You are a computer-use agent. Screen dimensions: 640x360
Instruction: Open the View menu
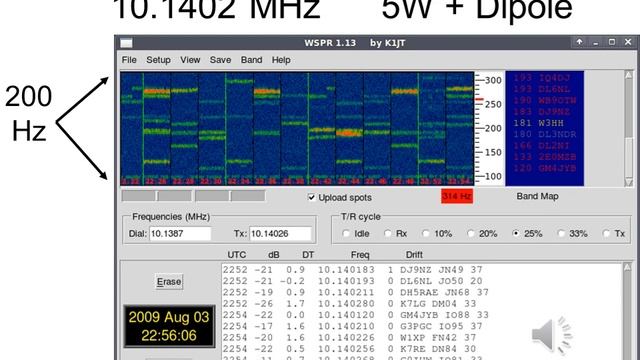coord(190,60)
